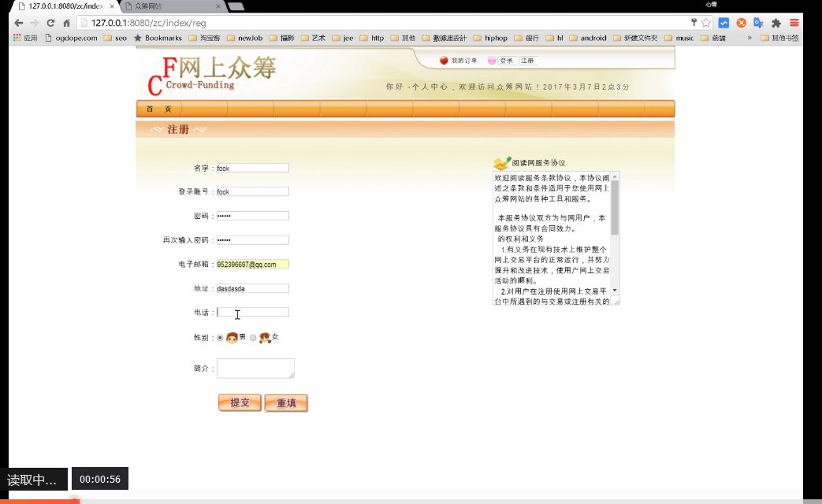The width and height of the screenshot is (822, 504).
Task: Click the saved password key icon
Action: 694,22
